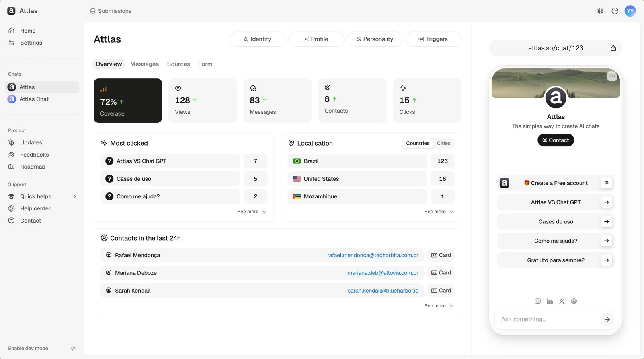Click the chat bubble icon on Messages card
The width and height of the screenshot is (644, 359).
point(253,88)
